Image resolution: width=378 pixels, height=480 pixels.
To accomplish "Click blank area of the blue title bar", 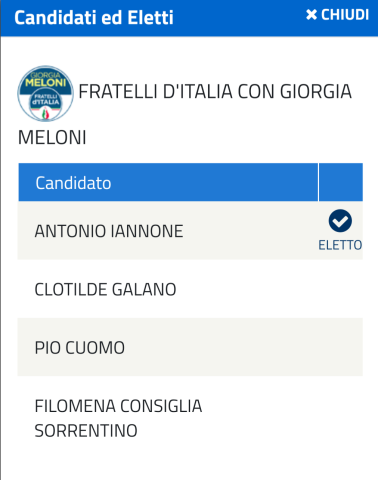I will (x=240, y=18).
